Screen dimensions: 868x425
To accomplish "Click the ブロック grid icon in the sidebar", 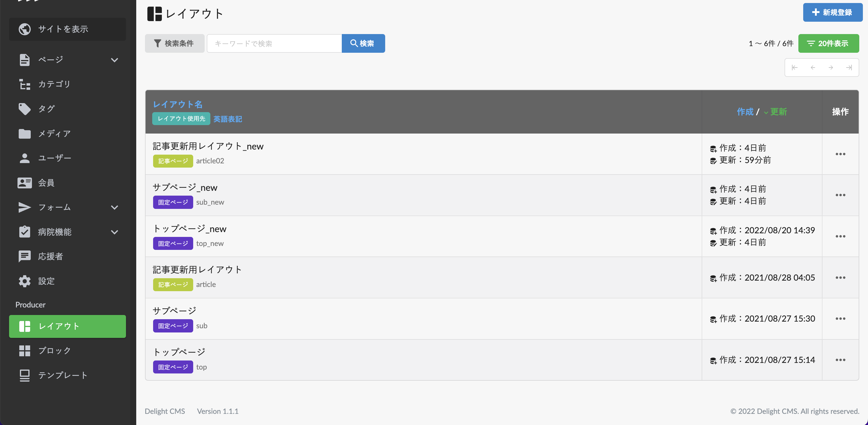I will point(25,351).
